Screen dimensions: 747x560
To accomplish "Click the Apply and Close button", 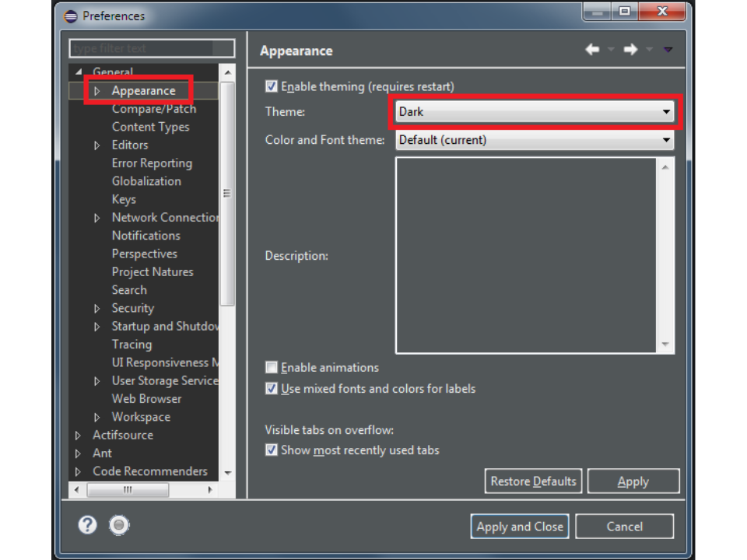I will click(x=519, y=527).
